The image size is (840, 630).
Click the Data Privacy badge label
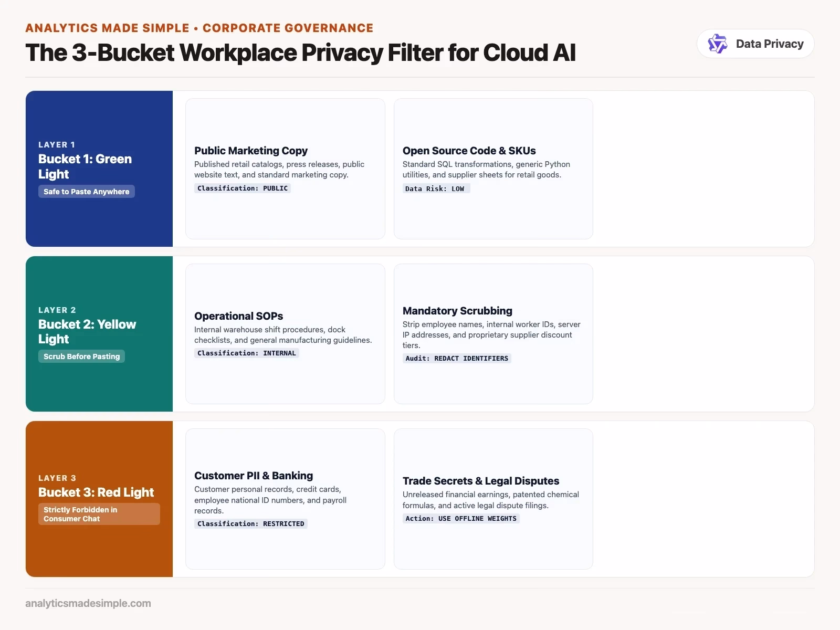point(770,44)
